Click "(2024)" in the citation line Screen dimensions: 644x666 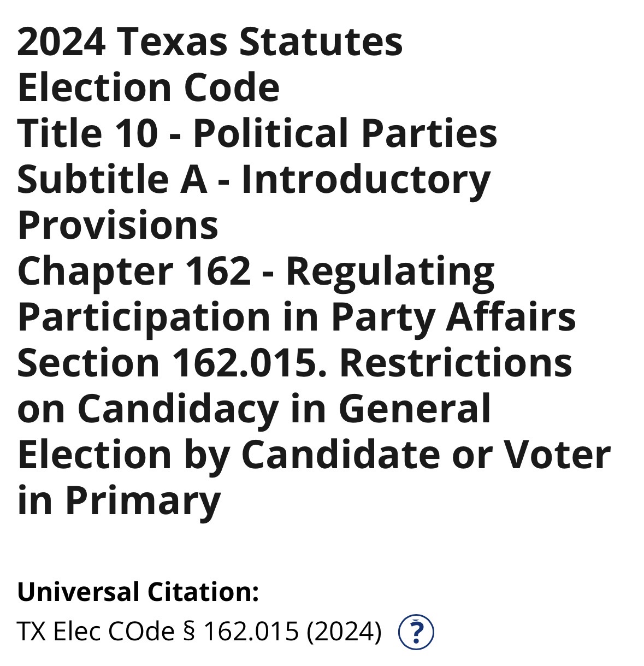click(344, 632)
